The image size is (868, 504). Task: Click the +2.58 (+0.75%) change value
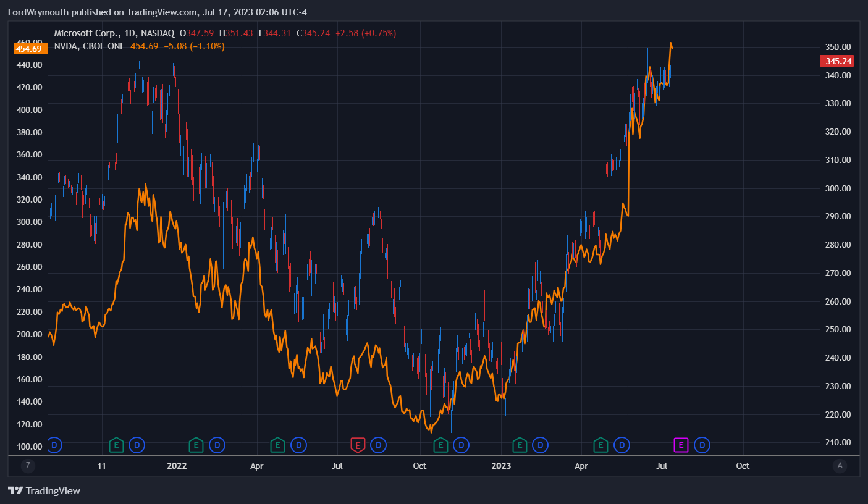366,33
